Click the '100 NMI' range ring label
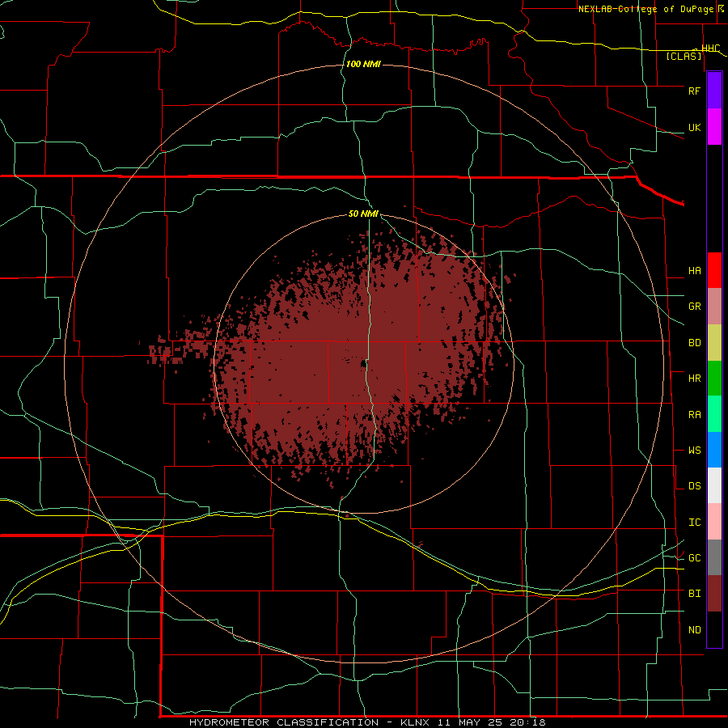This screenshot has height=728, width=728. [x=363, y=64]
